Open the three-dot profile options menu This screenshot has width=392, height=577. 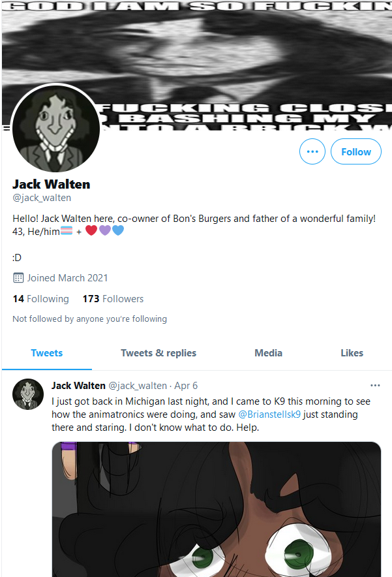click(x=312, y=151)
